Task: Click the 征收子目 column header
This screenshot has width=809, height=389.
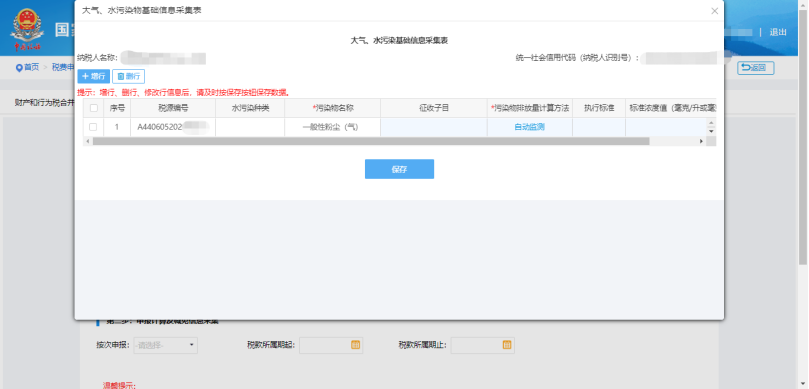Action: [x=433, y=108]
